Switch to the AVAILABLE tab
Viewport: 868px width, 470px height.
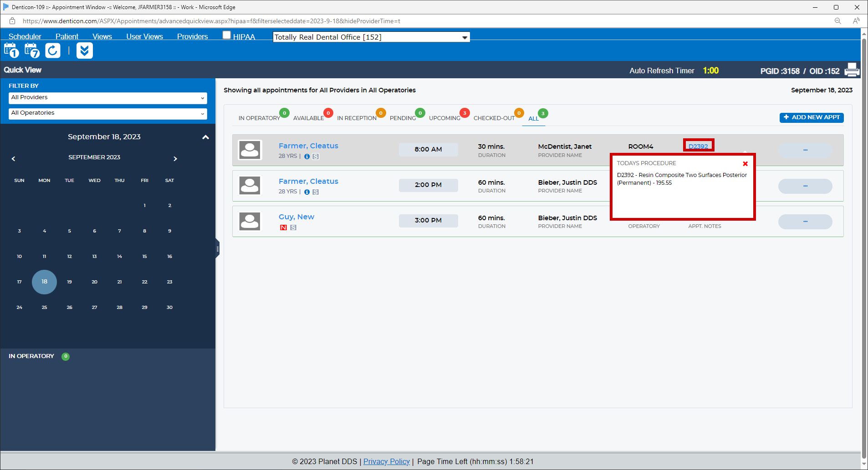coord(308,118)
